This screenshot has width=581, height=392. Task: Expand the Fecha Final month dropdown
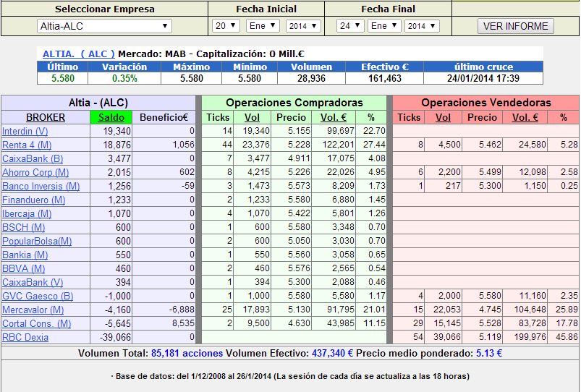coord(385,26)
